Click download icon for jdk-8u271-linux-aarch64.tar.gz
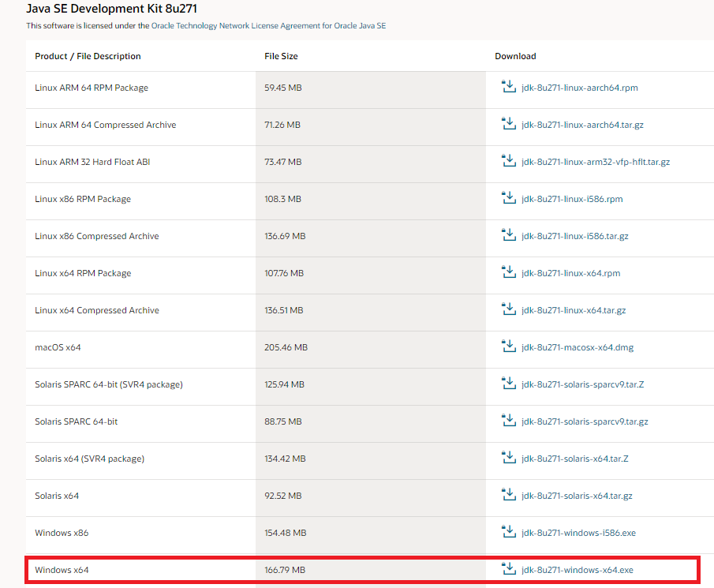Image resolution: width=714 pixels, height=588 pixels. (508, 123)
